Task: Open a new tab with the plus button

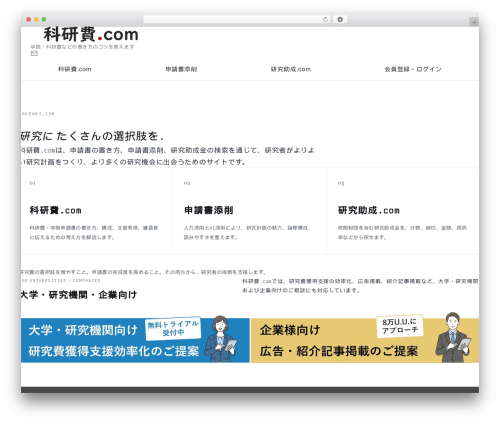Action: tap(474, 22)
